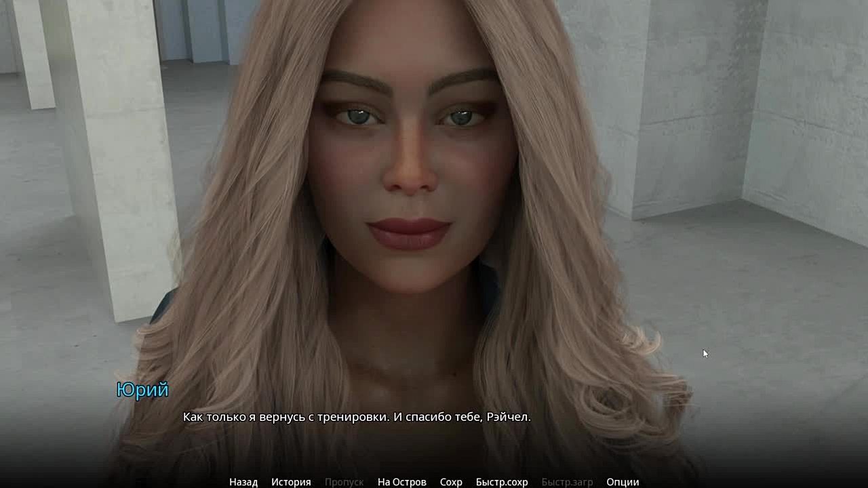Click the tip of the woman's nose

[410, 176]
